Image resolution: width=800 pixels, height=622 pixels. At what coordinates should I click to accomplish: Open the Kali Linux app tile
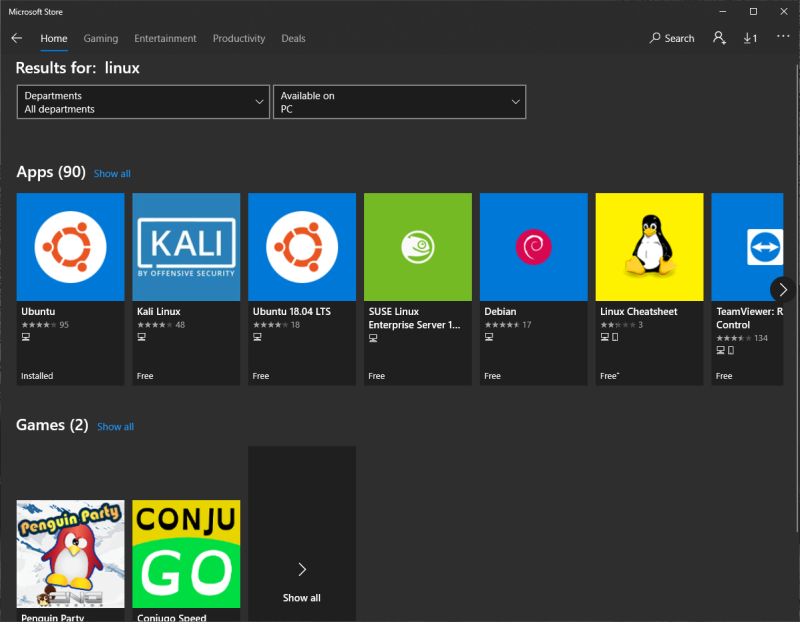[x=186, y=247]
